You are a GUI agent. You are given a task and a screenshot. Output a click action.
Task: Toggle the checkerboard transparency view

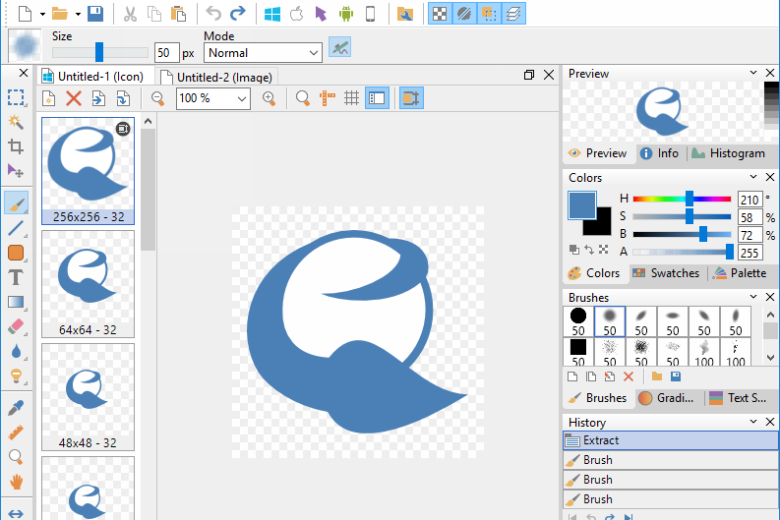pos(440,14)
